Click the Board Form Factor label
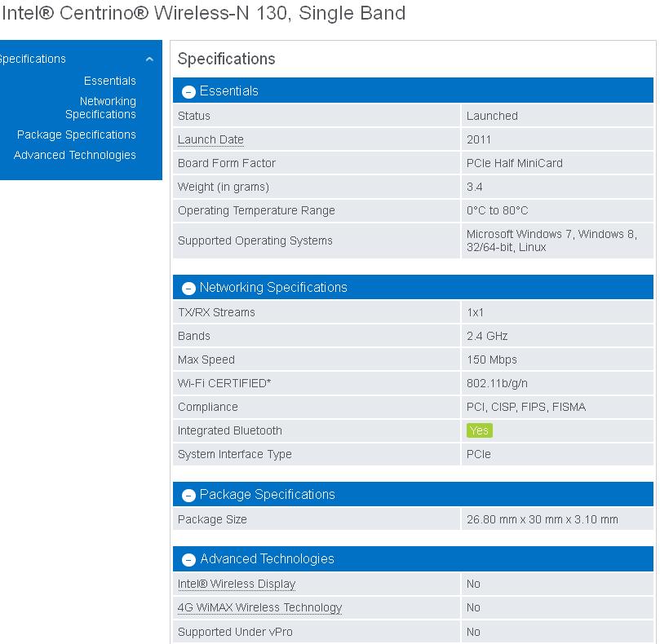The image size is (660, 644). click(x=227, y=163)
